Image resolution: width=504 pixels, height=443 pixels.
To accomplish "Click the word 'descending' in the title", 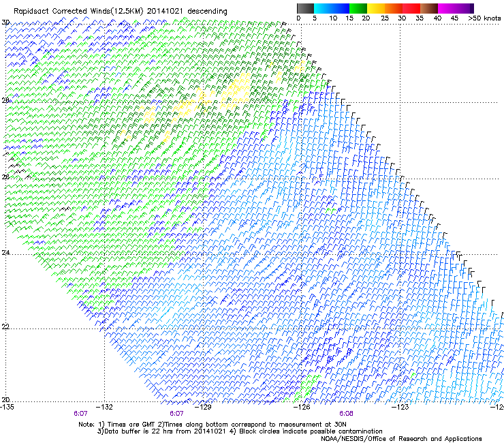I will pos(207,12).
